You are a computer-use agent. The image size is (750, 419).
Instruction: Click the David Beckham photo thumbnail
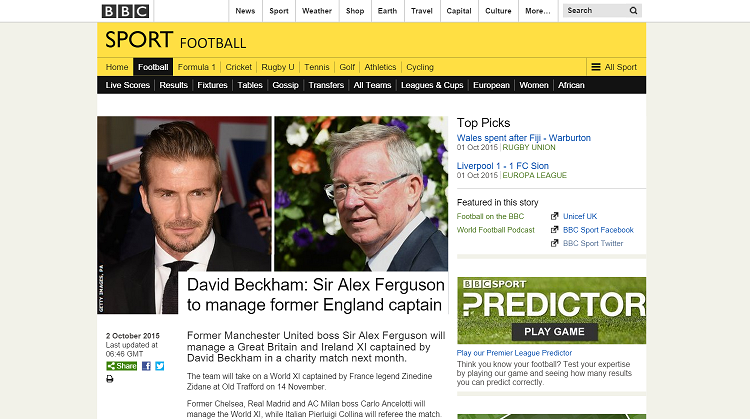pos(184,215)
